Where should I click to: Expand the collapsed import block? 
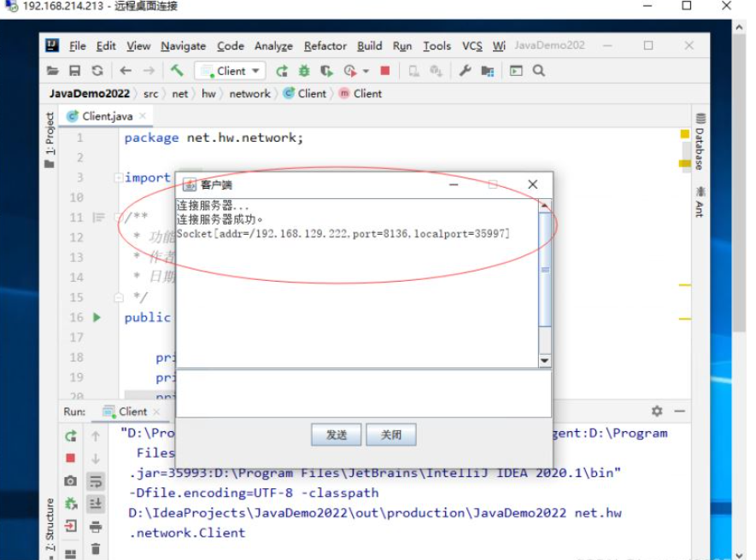[119, 178]
